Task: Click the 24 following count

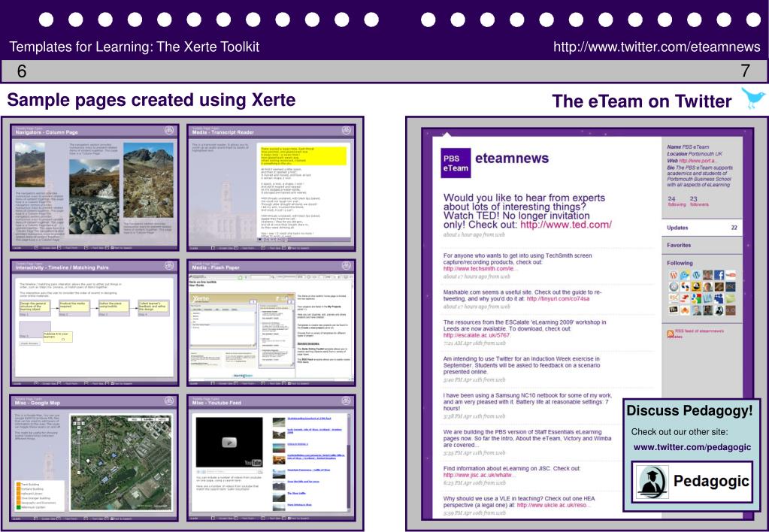Action: point(677,201)
